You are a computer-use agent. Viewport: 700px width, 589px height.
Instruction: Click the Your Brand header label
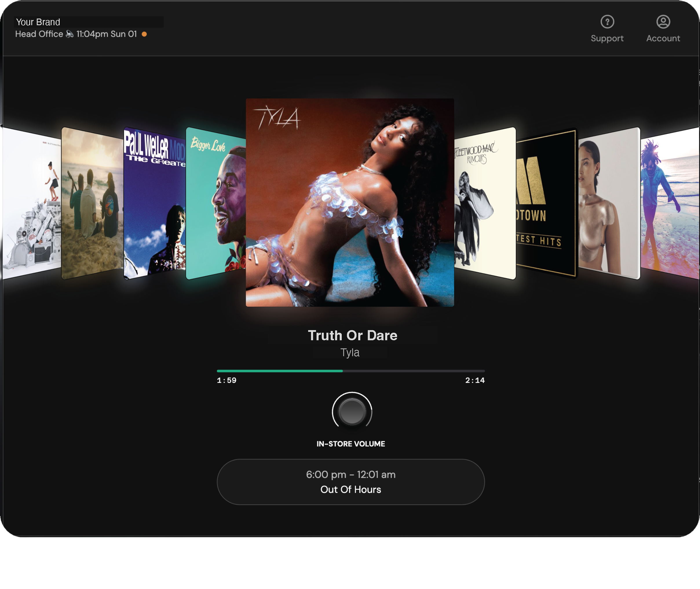[x=38, y=22]
